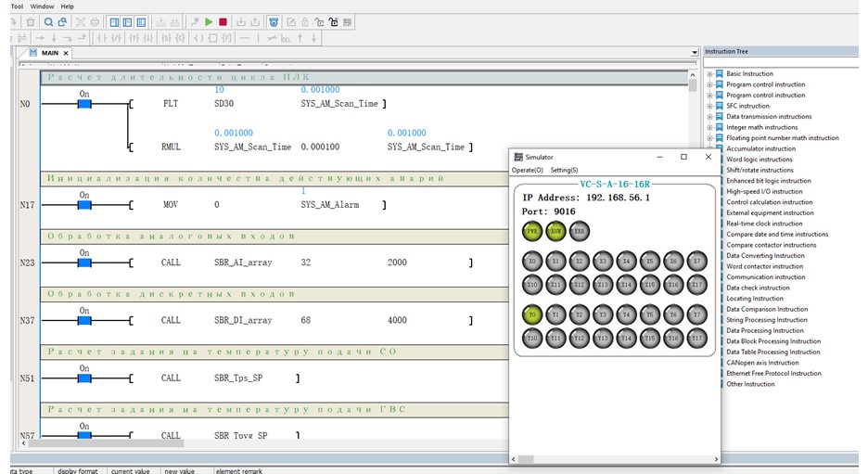Expand the first Program control instruction node

pyautogui.click(x=709, y=84)
